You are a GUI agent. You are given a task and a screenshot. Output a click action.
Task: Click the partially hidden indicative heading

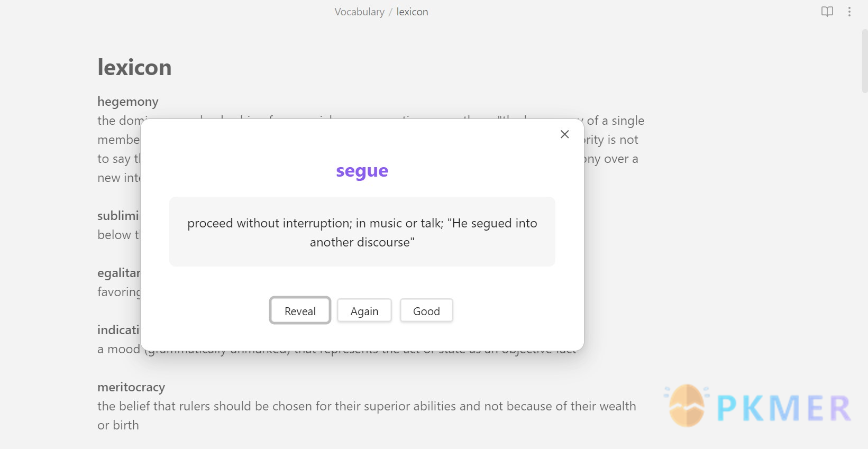tap(118, 330)
